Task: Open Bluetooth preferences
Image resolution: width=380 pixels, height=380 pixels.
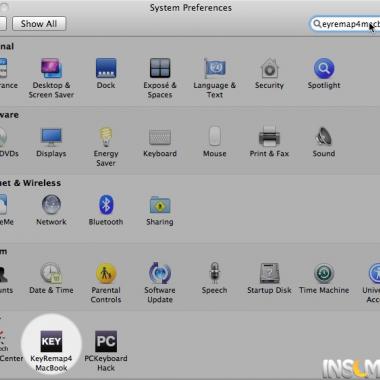Action: (x=106, y=210)
